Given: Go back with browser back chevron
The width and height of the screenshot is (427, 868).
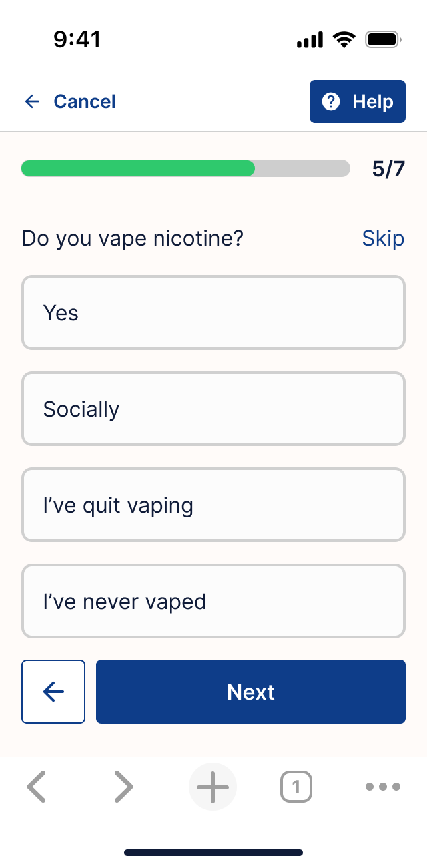Looking at the screenshot, I should coord(36,787).
